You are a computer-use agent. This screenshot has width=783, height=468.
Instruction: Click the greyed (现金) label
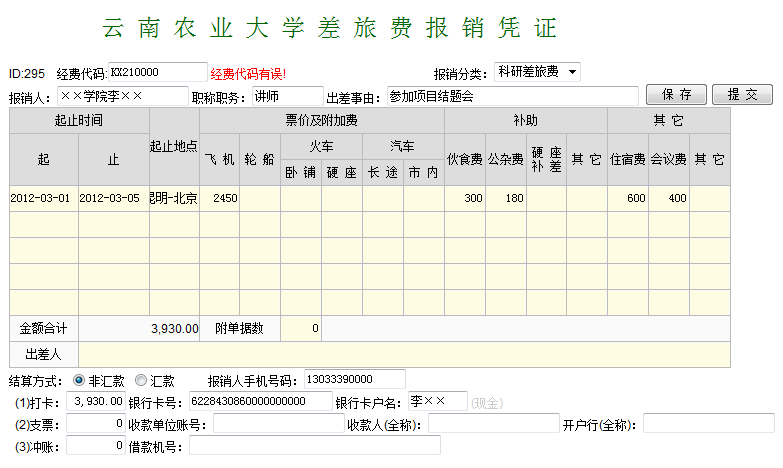click(487, 403)
